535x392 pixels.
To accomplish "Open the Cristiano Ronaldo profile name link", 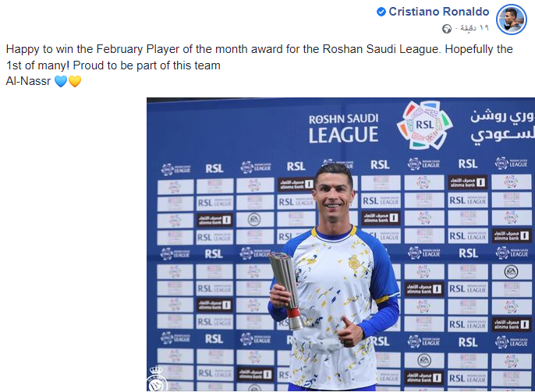I will tap(439, 12).
